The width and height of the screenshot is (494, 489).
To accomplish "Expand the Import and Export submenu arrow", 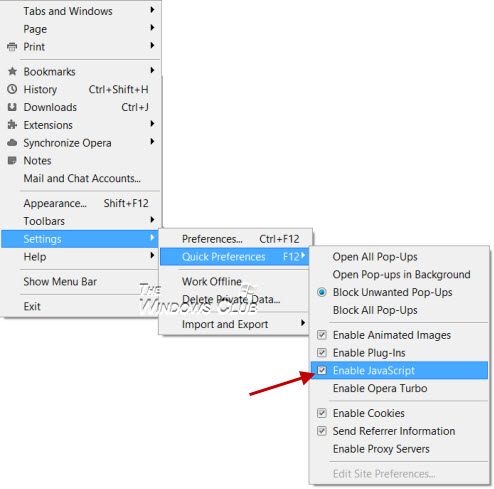I will [303, 323].
